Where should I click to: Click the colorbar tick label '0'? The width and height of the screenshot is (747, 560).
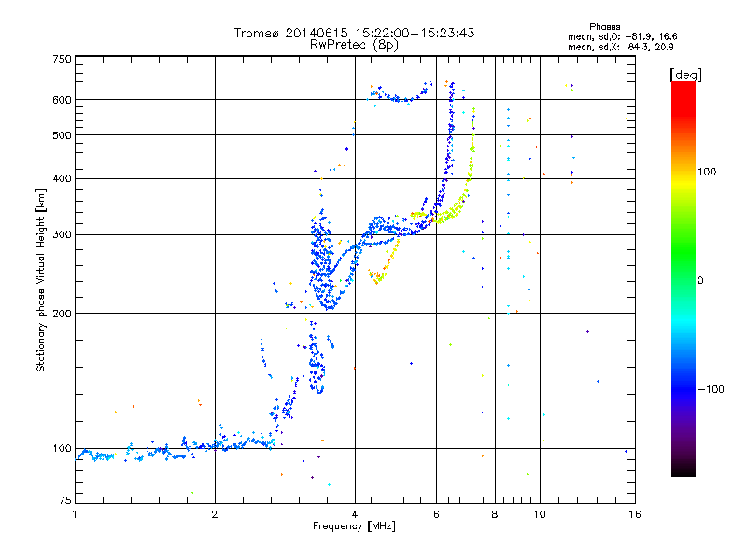click(700, 281)
